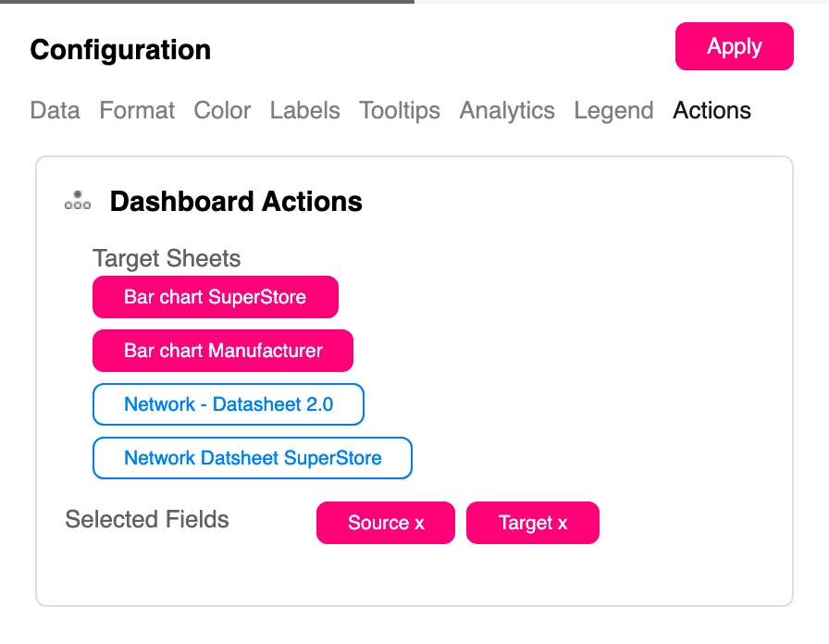This screenshot has height=644, width=829.
Task: Click the Selected Fields label
Action: tap(147, 519)
